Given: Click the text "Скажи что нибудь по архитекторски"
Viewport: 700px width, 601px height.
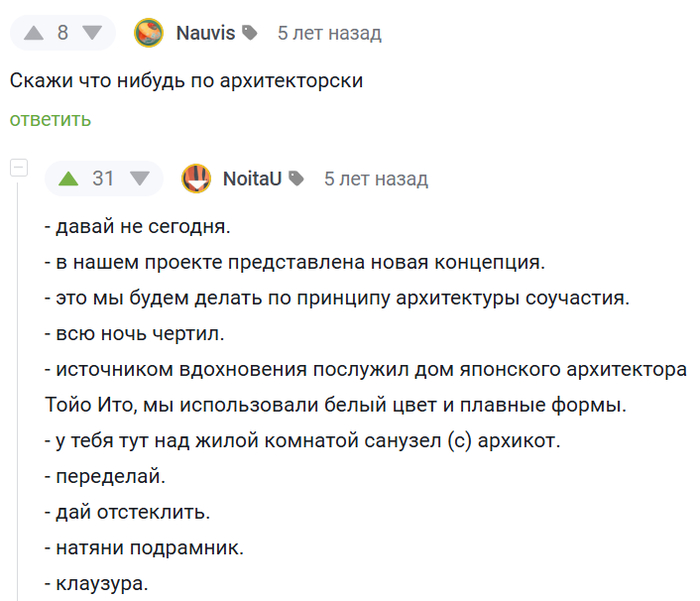Looking at the screenshot, I should pyautogui.click(x=186, y=81).
